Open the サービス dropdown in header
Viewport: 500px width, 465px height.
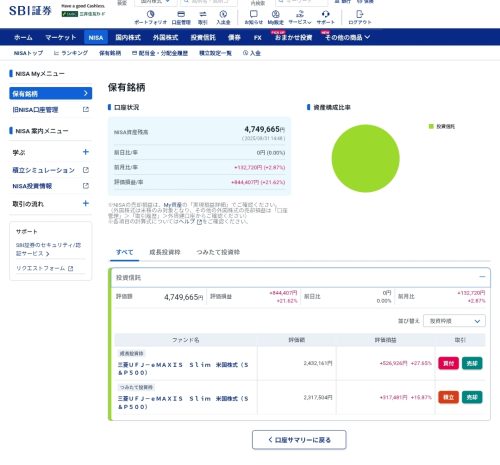(300, 17)
